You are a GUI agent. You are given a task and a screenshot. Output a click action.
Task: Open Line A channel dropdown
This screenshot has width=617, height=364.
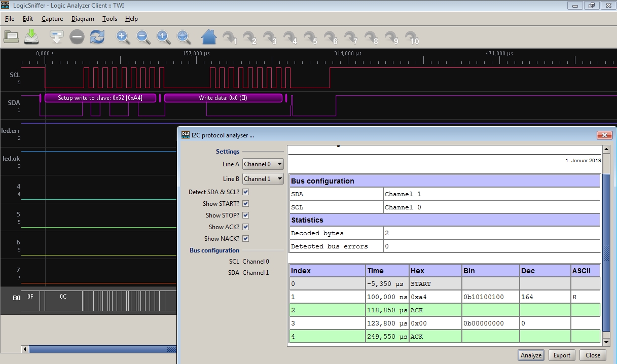tap(263, 164)
